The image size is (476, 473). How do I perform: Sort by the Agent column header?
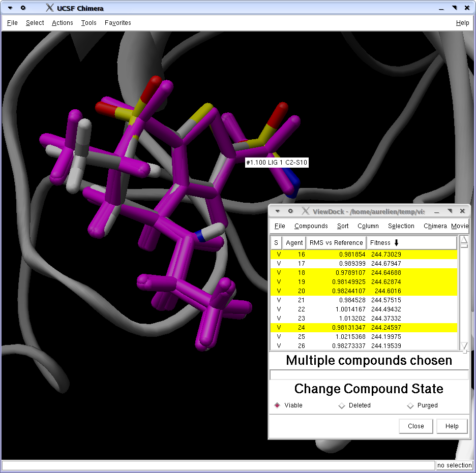(x=294, y=242)
